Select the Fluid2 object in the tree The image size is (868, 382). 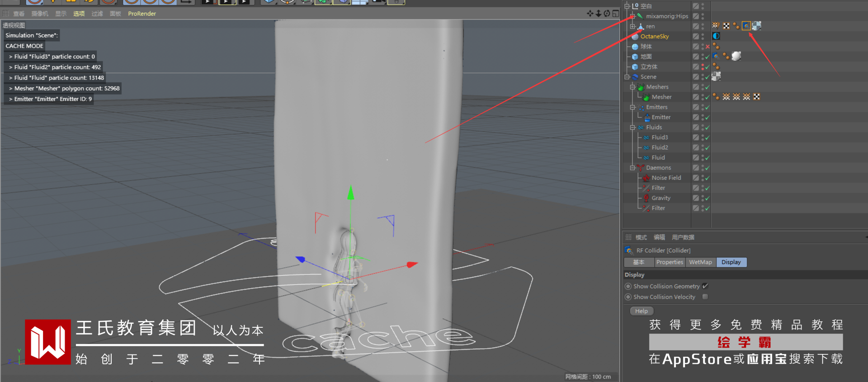pyautogui.click(x=660, y=147)
